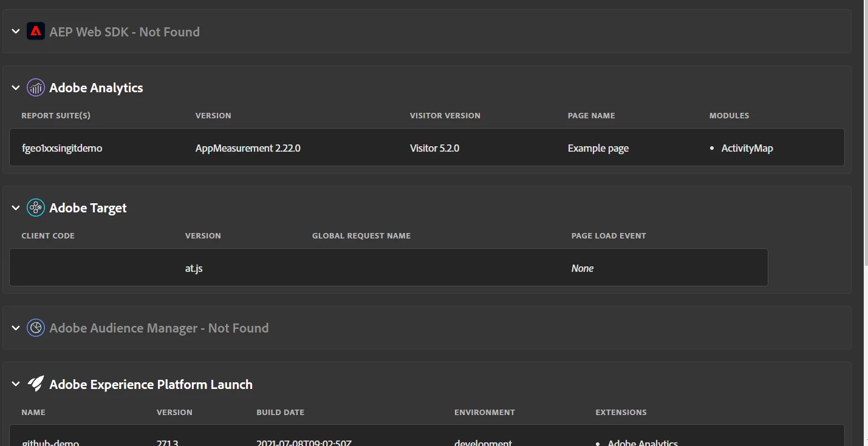The width and height of the screenshot is (868, 446).
Task: Collapse the Adobe Experience Platform Launch chevron
Action: pyautogui.click(x=16, y=384)
